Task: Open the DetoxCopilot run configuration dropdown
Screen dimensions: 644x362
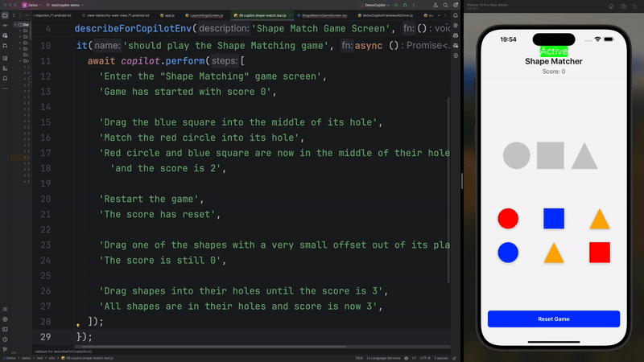Action: click(374, 5)
